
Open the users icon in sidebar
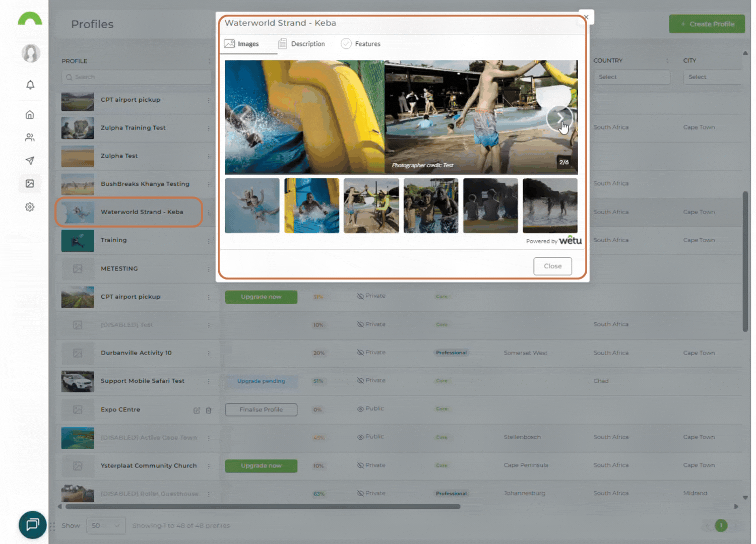(x=30, y=138)
